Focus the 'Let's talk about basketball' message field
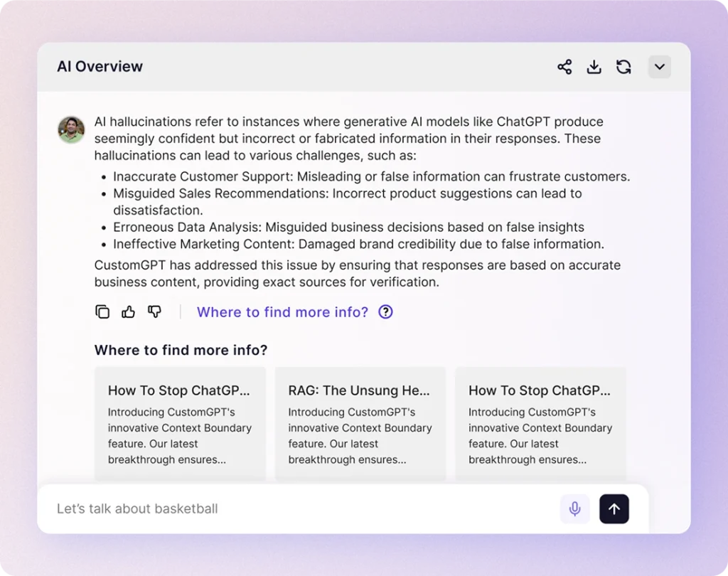Viewport: 728px width, 576px height. 301,508
